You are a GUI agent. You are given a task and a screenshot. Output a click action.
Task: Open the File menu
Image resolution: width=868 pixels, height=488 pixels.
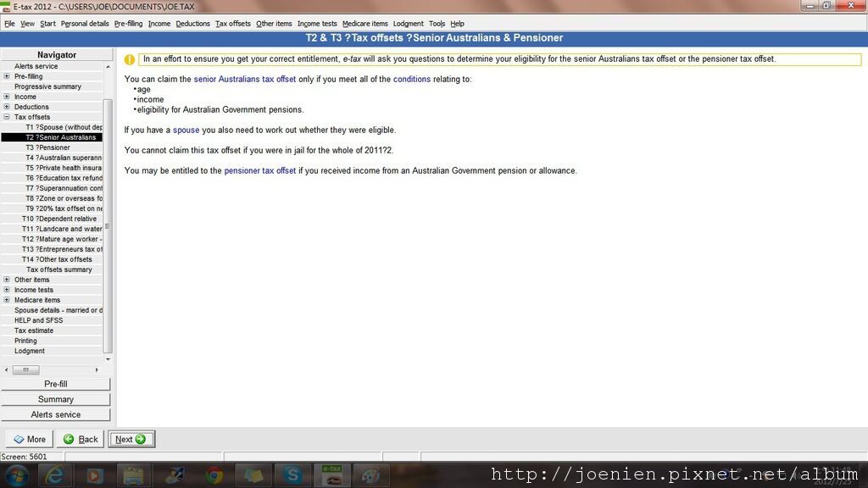tap(9, 24)
